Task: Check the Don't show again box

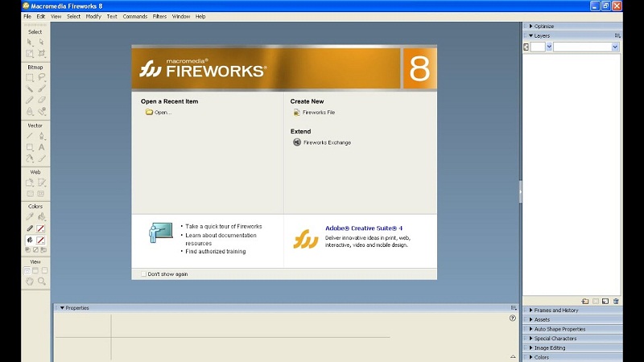Action: click(x=143, y=274)
